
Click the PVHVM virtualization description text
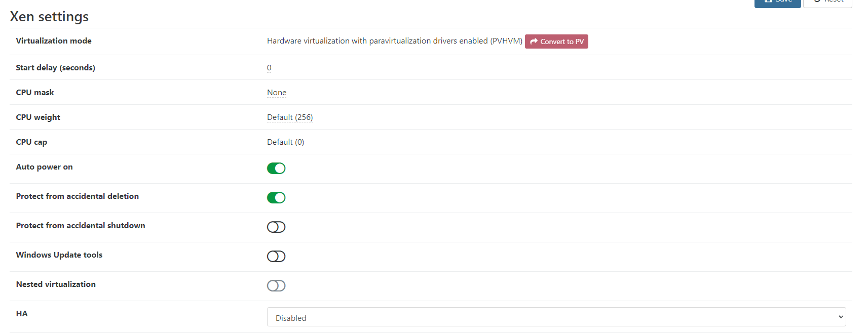tap(394, 41)
